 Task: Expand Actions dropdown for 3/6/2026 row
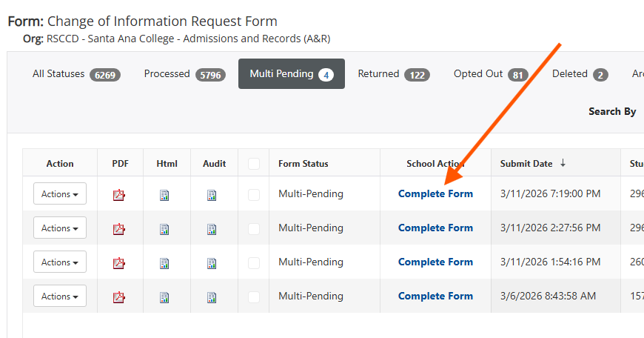pos(60,296)
